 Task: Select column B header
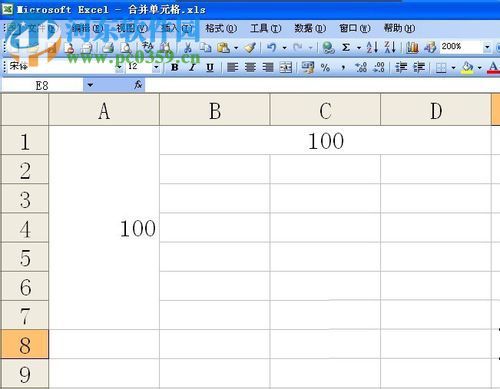click(x=215, y=110)
